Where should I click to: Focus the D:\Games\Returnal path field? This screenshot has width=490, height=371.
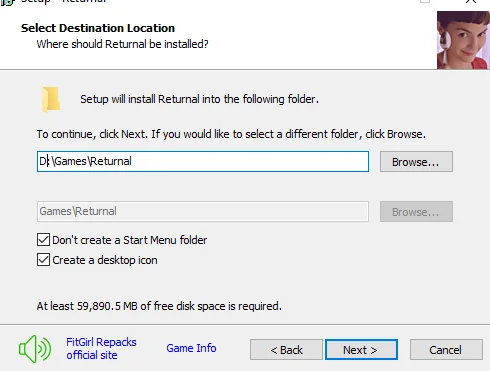(203, 162)
